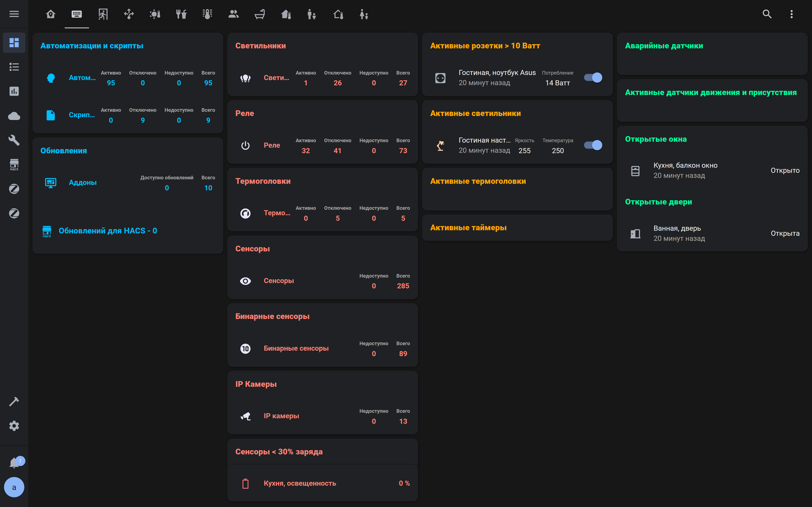812x507 pixels.
Task: Open Developer tools hammer icon
Action: click(x=14, y=401)
